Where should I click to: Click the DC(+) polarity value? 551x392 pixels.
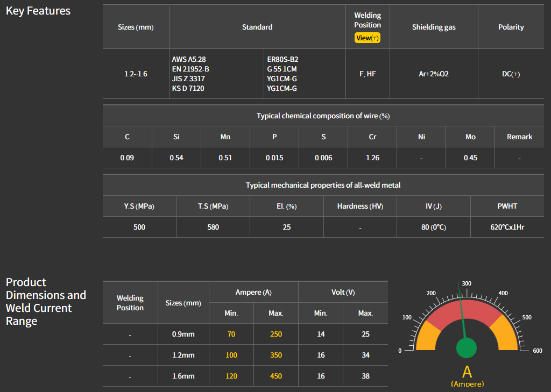511,74
